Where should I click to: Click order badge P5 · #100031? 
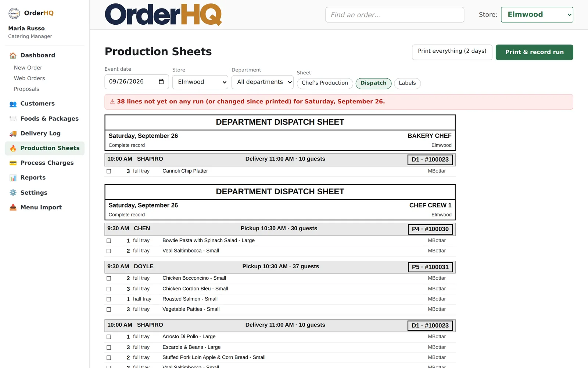(x=430, y=267)
